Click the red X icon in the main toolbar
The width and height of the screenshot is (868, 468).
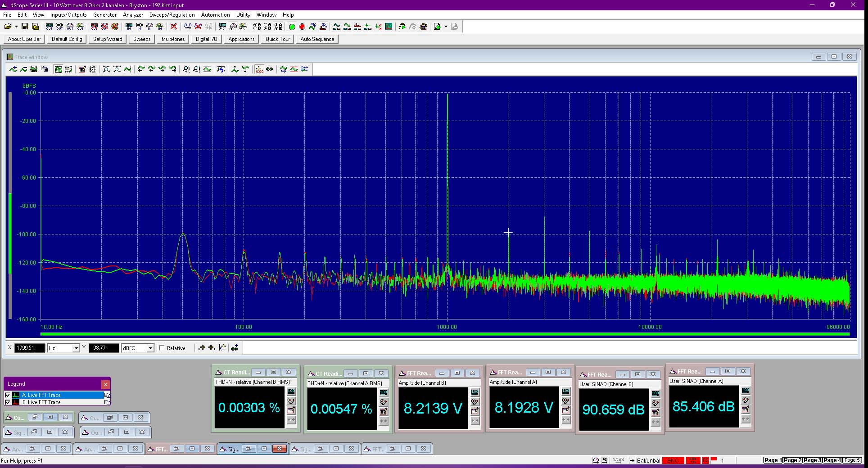[174, 27]
